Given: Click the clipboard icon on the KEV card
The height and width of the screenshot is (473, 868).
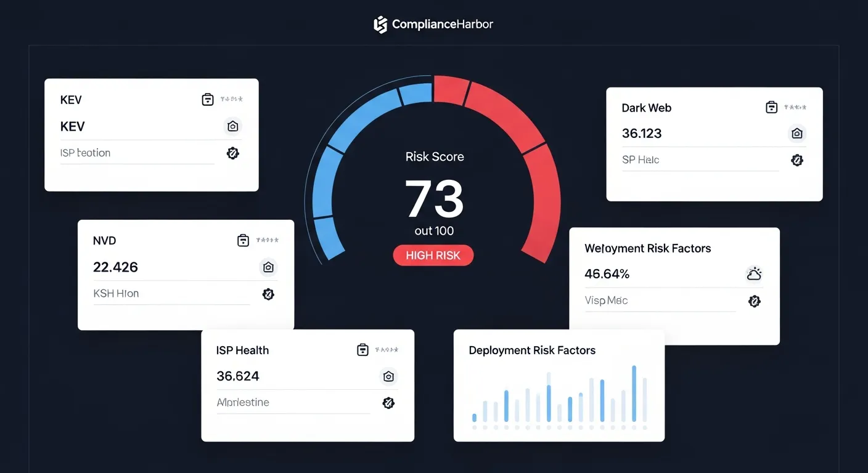Looking at the screenshot, I should [208, 99].
